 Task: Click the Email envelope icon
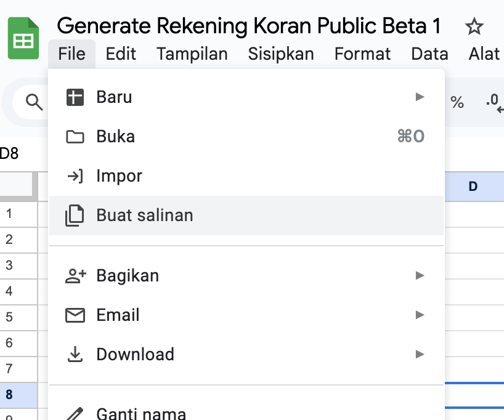(x=75, y=315)
